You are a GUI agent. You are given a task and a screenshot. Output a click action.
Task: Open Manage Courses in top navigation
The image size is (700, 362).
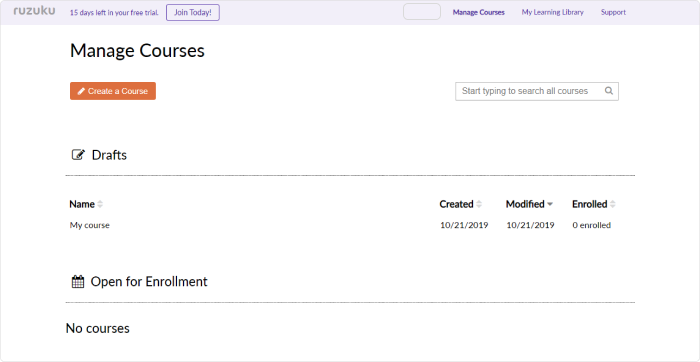pyautogui.click(x=479, y=12)
